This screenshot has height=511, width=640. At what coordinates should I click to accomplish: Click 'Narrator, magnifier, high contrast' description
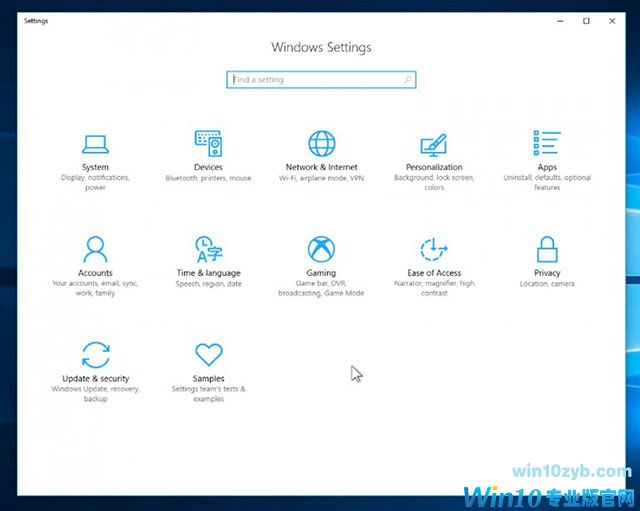[434, 288]
